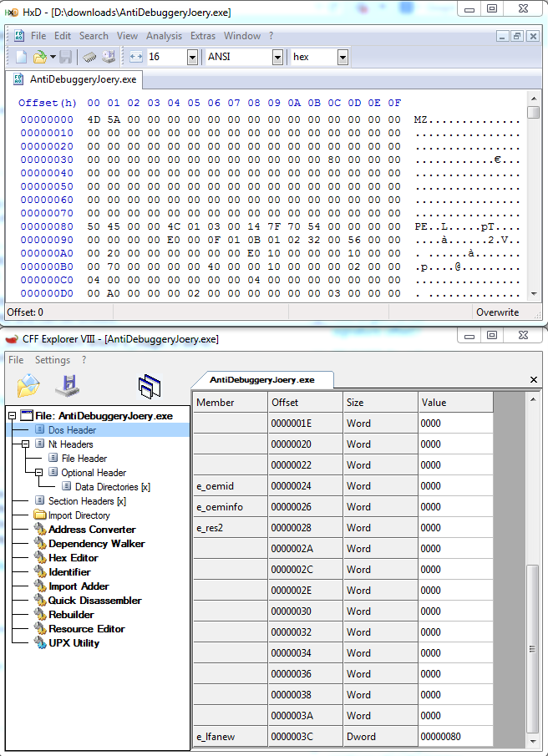Click CFF Explorer save floppy icon
This screenshot has height=756, width=548.
(x=68, y=385)
